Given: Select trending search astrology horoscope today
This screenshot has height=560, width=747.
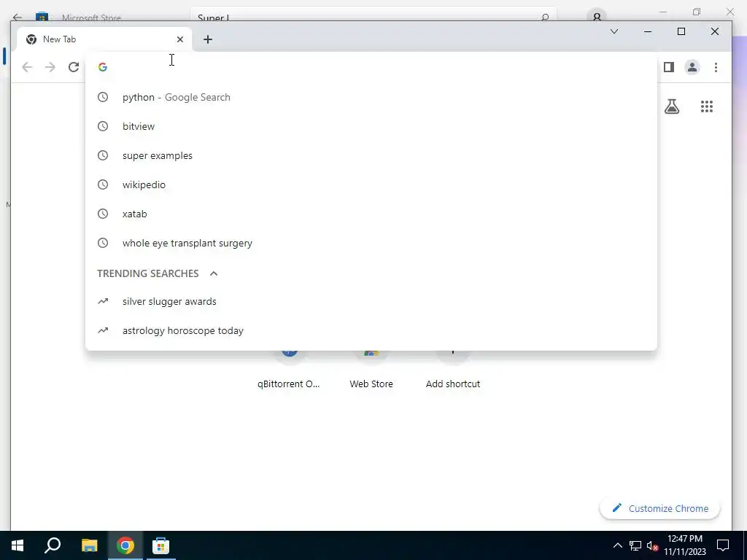Looking at the screenshot, I should [x=371, y=330].
